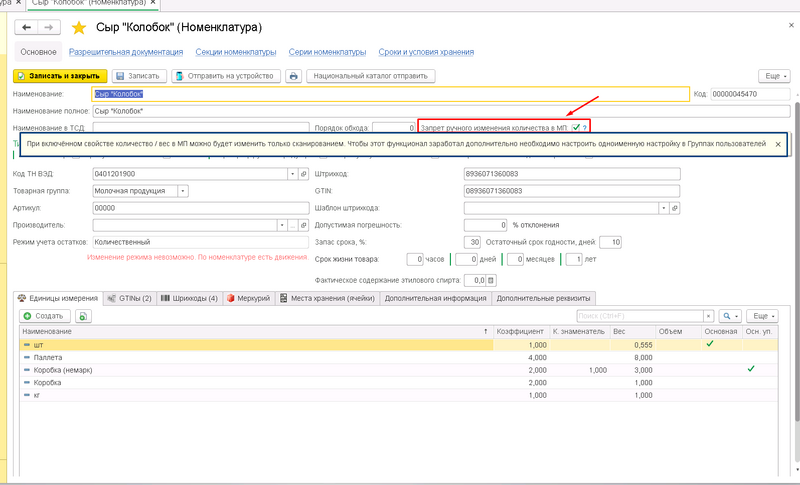This screenshot has width=800, height=485.
Task: Switch to Места хранения (ячейки) tab
Action: click(328, 298)
